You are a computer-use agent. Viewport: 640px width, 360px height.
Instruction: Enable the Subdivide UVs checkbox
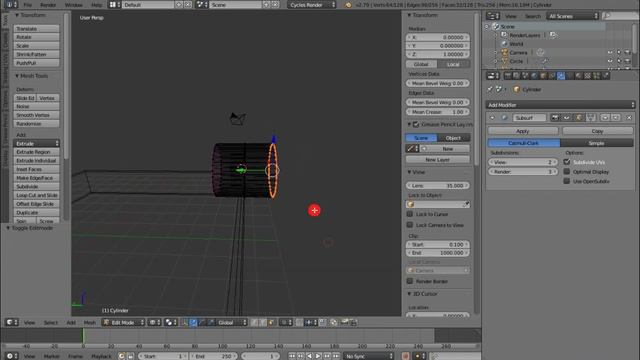567,162
